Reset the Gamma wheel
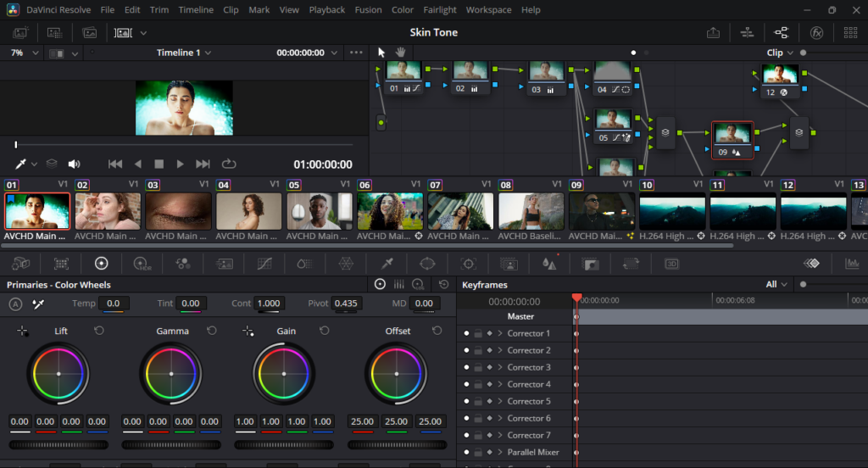868x468 pixels. [211, 331]
